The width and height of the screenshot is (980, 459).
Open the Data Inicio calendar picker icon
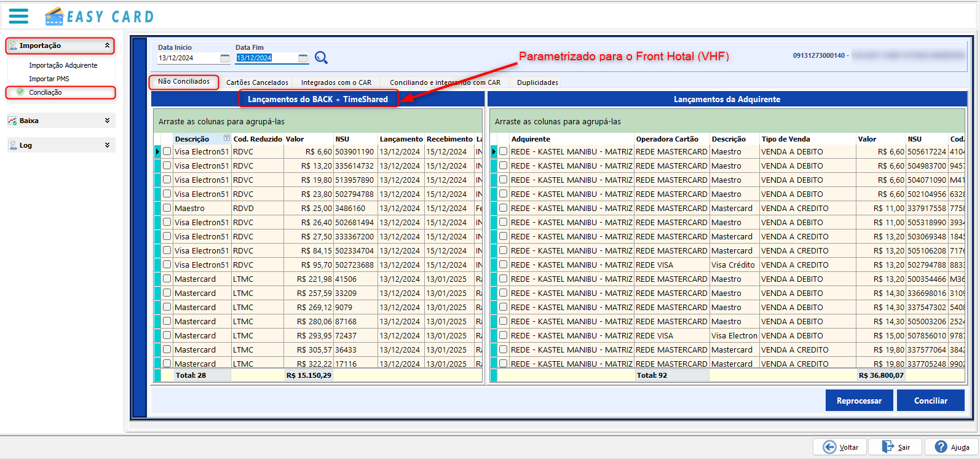(225, 58)
